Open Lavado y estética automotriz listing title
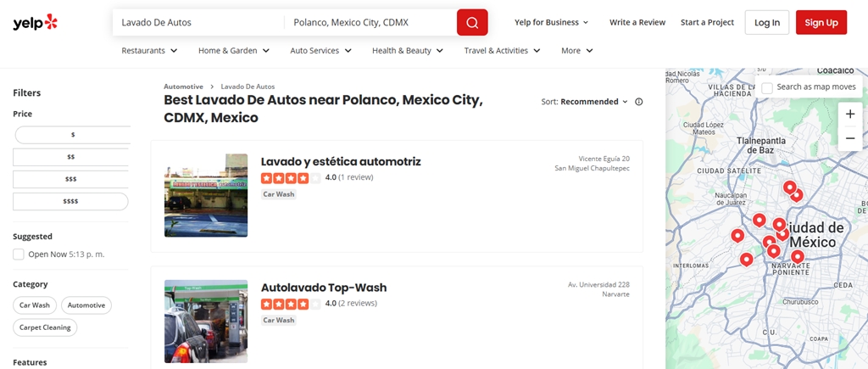The width and height of the screenshot is (868, 369). 341,161
